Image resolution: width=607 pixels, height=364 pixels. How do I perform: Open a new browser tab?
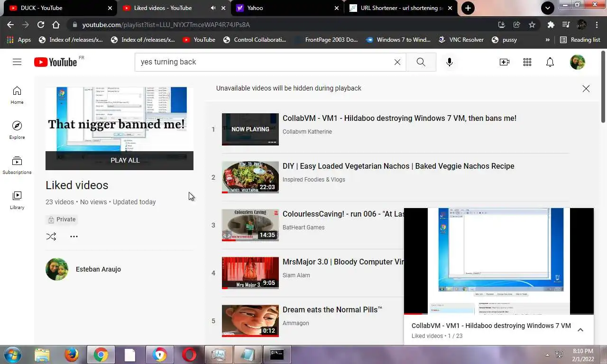coord(468,8)
